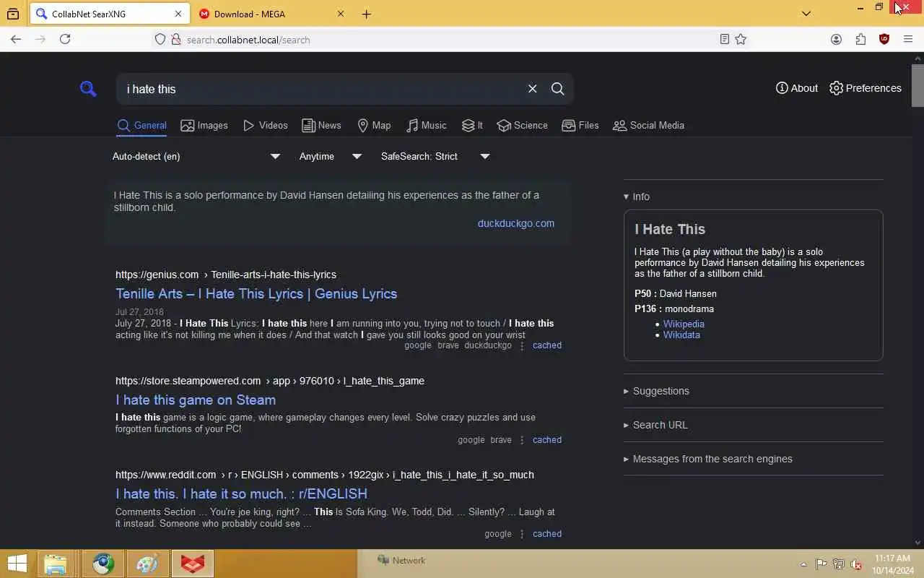924x578 pixels.
Task: Open the Extensions puzzle icon
Action: tap(860, 40)
